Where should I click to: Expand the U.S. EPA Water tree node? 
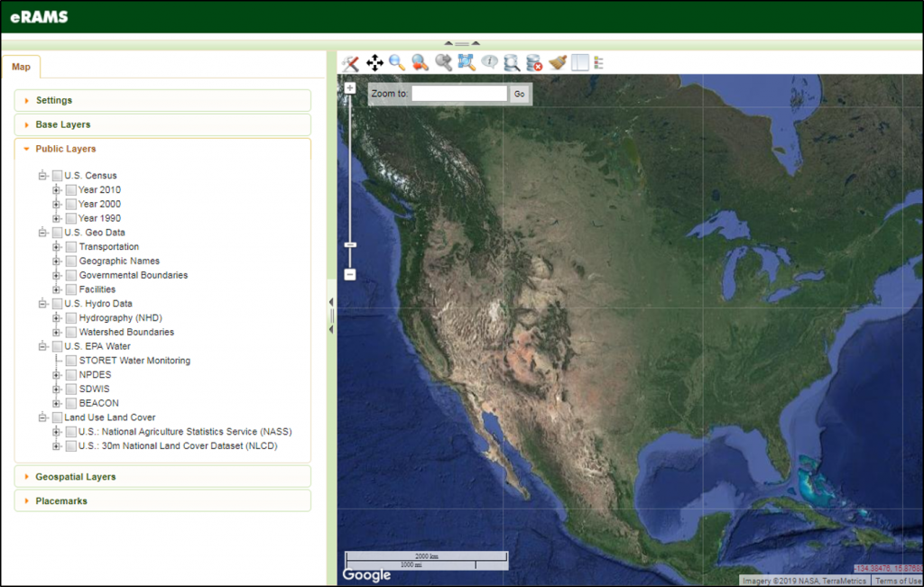click(42, 345)
